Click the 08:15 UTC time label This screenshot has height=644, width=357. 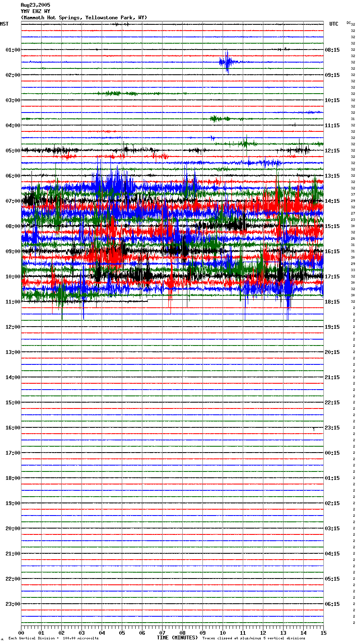click(x=332, y=50)
